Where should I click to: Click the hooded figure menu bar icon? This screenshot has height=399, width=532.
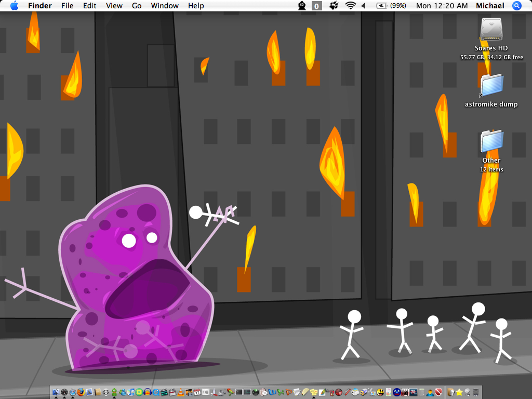click(x=302, y=5)
